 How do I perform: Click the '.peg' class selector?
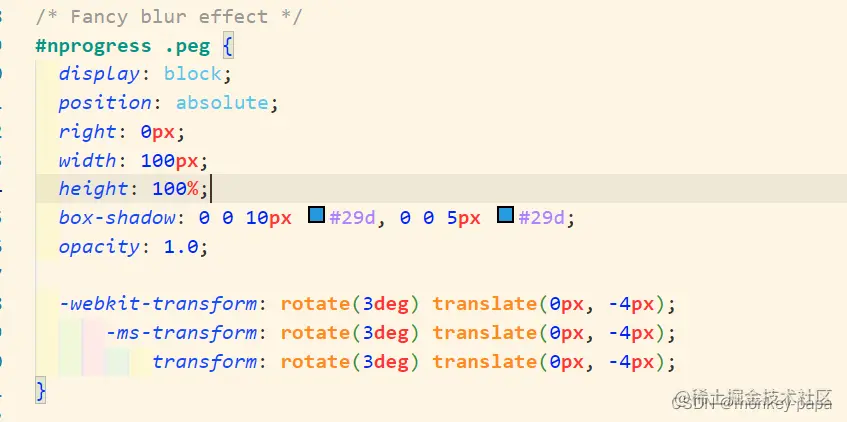pyautogui.click(x=187, y=47)
